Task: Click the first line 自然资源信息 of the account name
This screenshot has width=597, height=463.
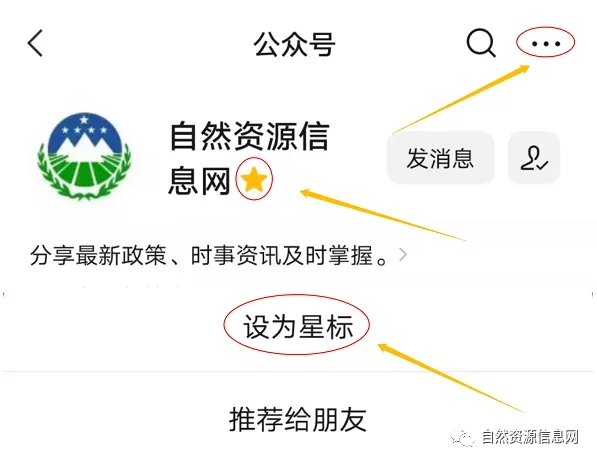Action: point(249,136)
